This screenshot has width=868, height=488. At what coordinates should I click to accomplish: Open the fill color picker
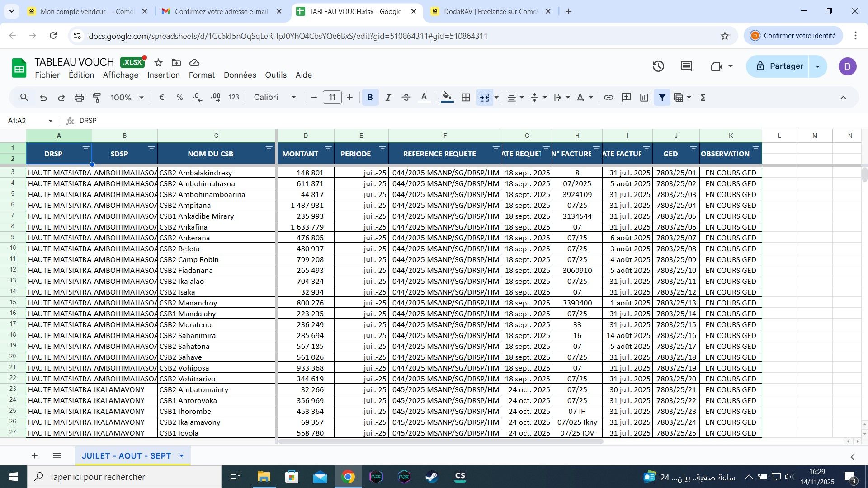click(x=447, y=97)
